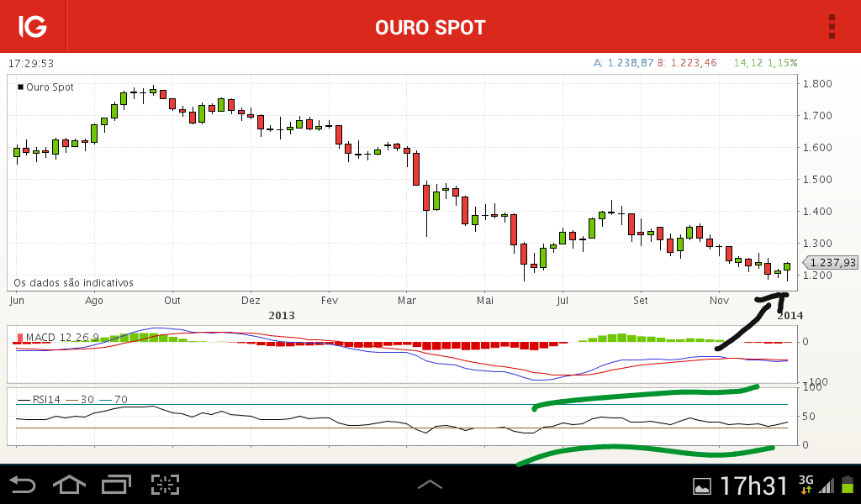Tap the bid price 1.223,46
The height and width of the screenshot is (504, 861).
[x=688, y=63]
